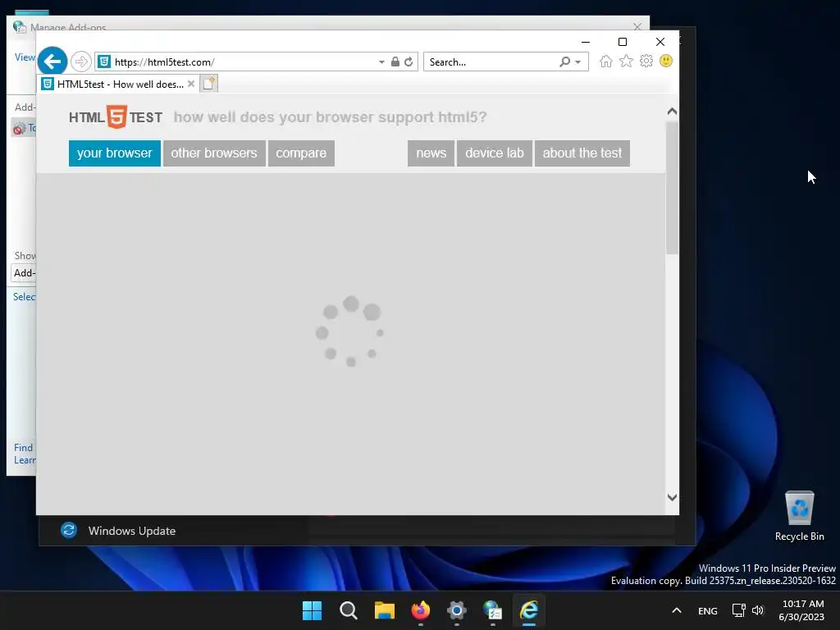Open the Recycle Bin desktop icon
This screenshot has width=840, height=630.
pyautogui.click(x=799, y=515)
